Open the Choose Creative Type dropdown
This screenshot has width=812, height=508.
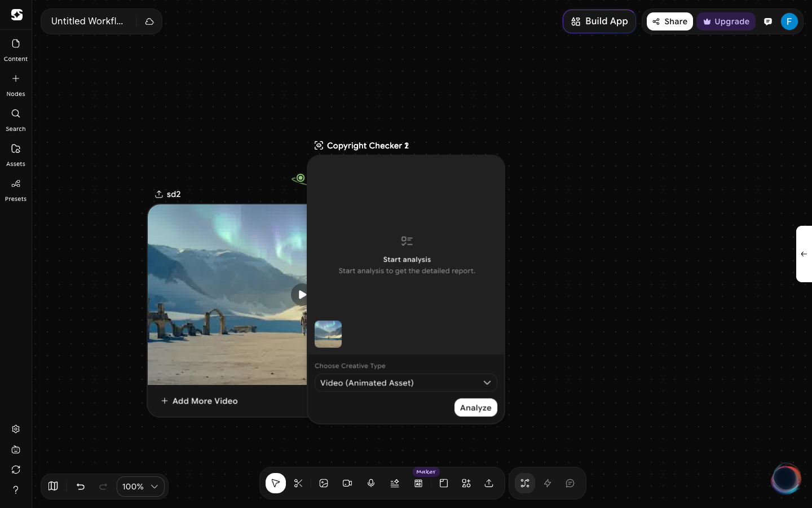point(406,383)
